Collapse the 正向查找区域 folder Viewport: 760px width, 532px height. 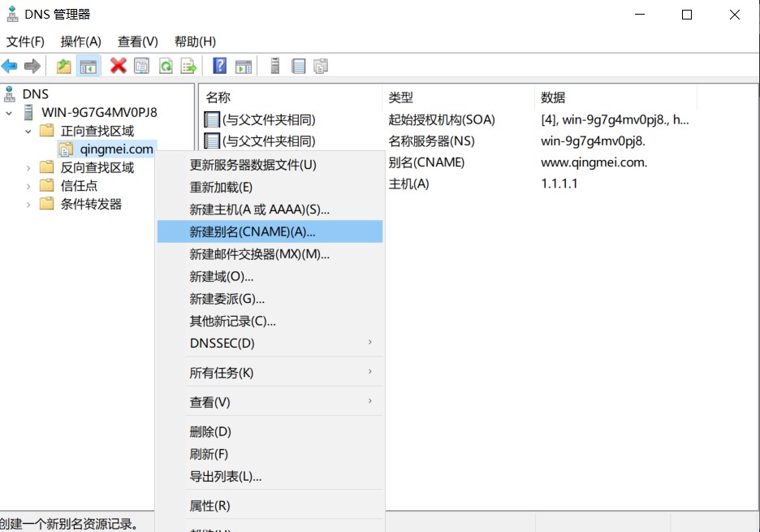coord(28,132)
